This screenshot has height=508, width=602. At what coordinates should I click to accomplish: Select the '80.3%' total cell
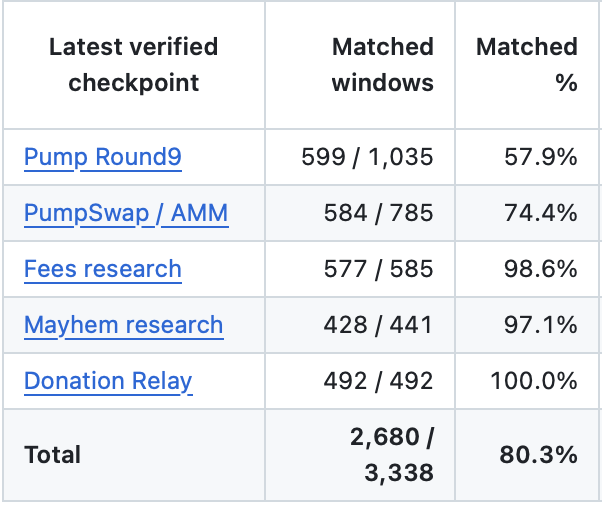click(x=527, y=455)
